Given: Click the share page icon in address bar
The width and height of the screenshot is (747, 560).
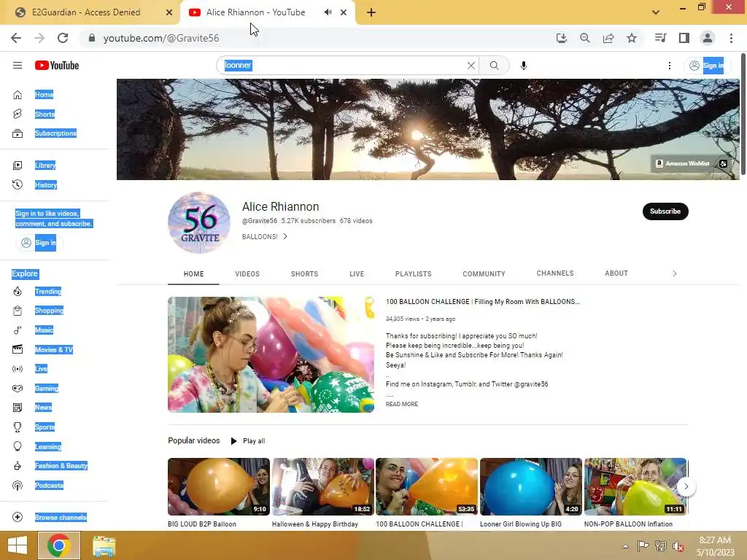Looking at the screenshot, I should pos(608,38).
